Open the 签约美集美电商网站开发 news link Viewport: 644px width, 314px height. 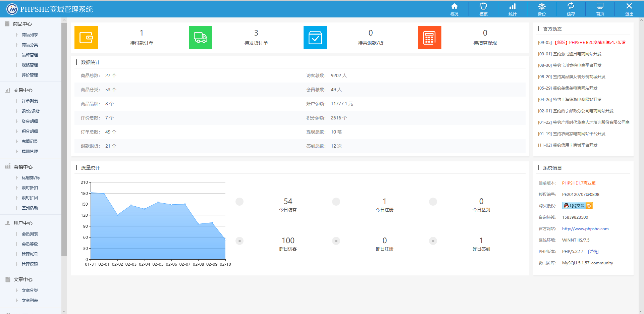575,88
